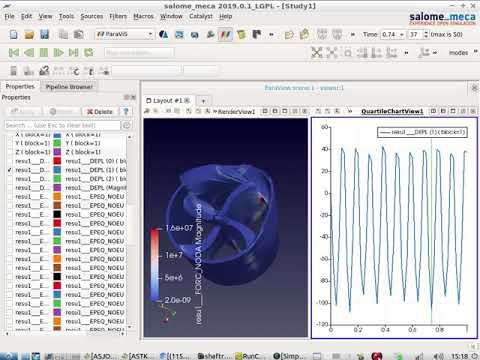Toggle checkbox for resu1__DEPL (2) series
Screen dimensions: 480x360
click(9, 179)
